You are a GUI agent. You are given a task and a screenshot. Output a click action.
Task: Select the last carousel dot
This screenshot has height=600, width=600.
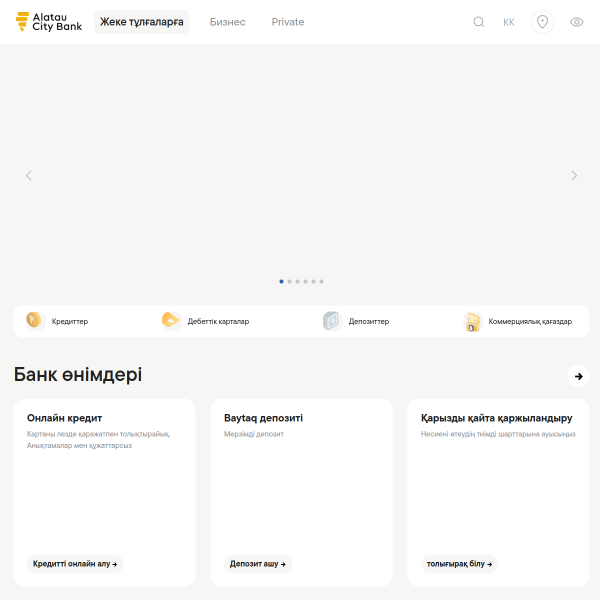click(x=321, y=282)
